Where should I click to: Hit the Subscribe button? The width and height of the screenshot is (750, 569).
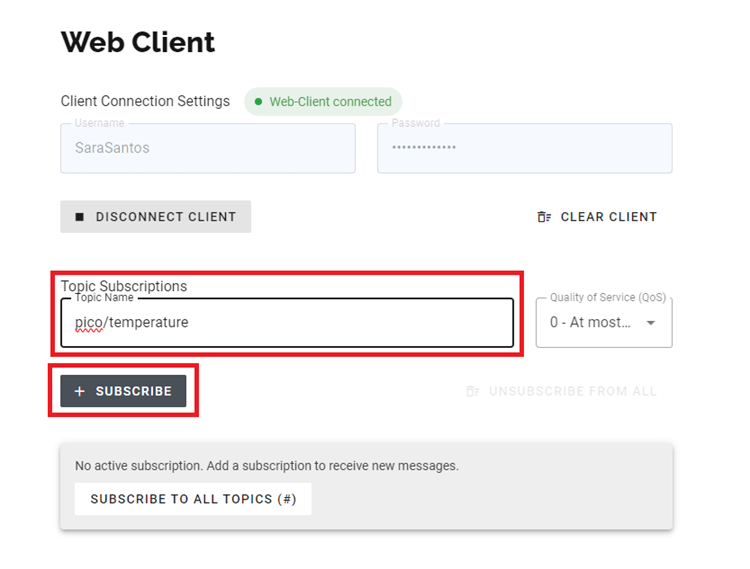point(123,391)
